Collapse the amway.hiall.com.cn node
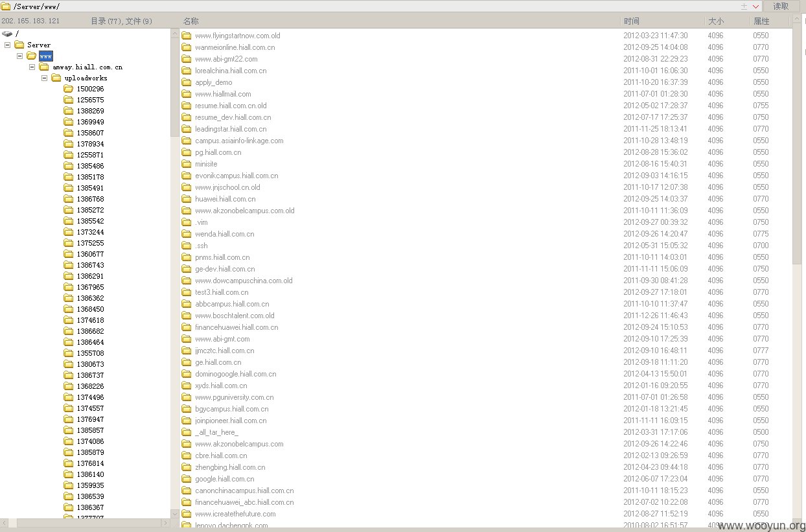 click(x=32, y=67)
